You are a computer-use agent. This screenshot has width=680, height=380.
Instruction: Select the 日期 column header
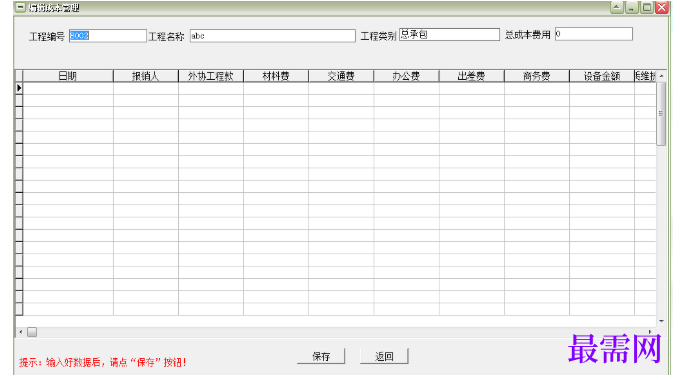coord(68,76)
